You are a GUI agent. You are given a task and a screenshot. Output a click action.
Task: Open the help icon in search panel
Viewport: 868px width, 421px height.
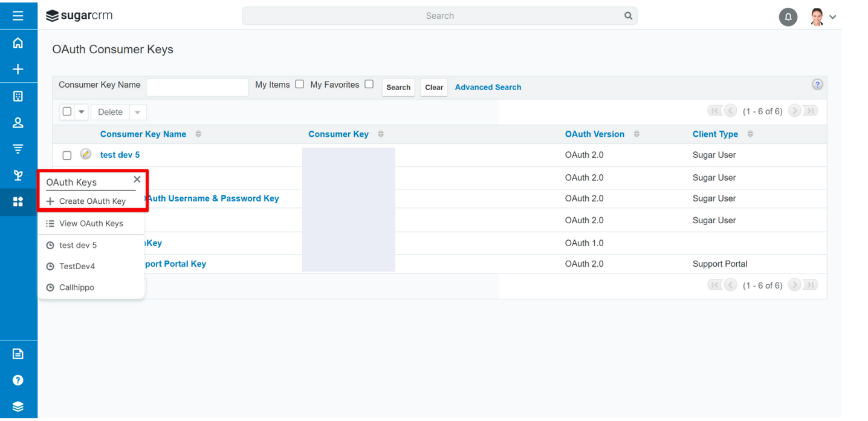[817, 85]
